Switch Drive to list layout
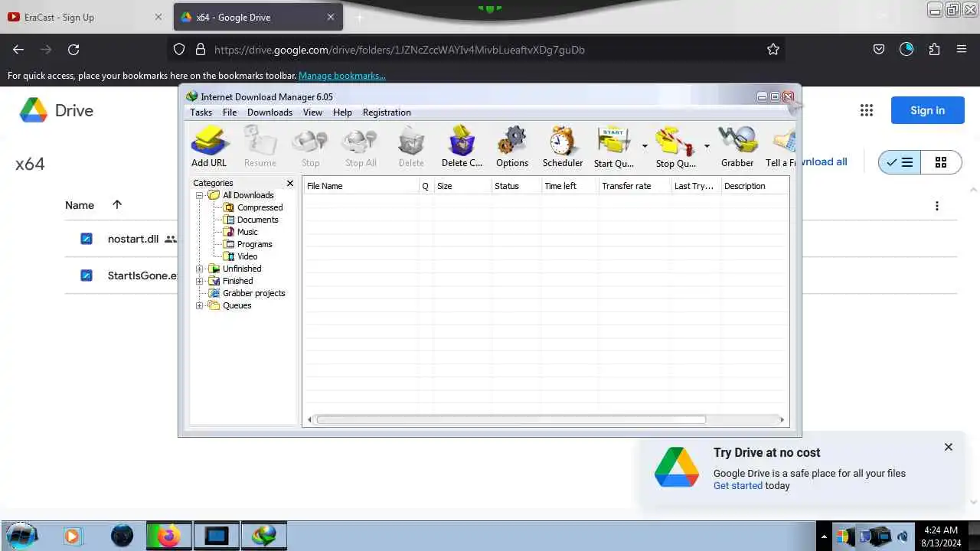This screenshot has height=551, width=980. click(900, 162)
